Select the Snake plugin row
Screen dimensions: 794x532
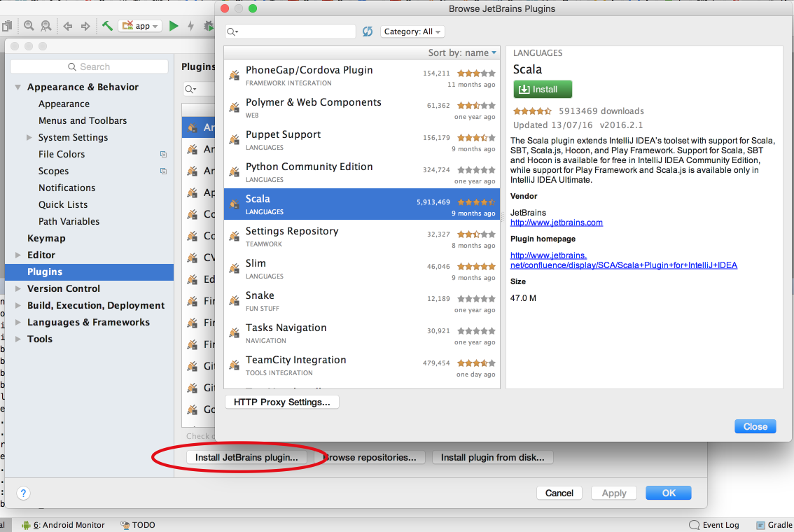pyautogui.click(x=361, y=301)
